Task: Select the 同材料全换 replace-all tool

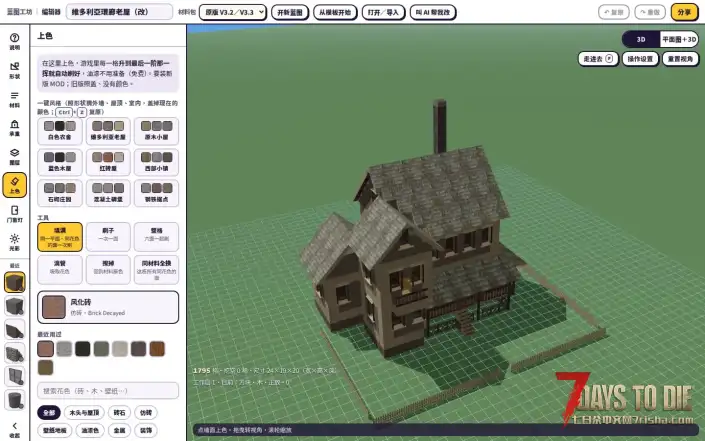Action: [156, 270]
